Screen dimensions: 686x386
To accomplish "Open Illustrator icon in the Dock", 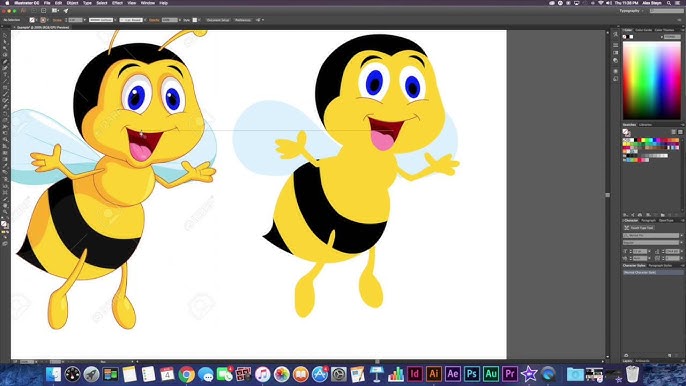I will (x=434, y=374).
